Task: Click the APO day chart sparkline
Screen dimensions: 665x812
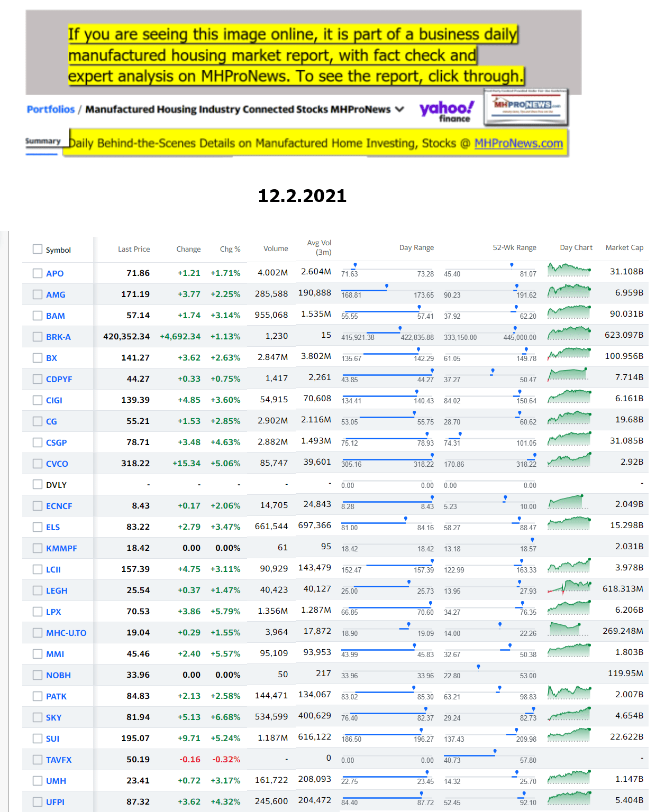Action: click(x=569, y=270)
